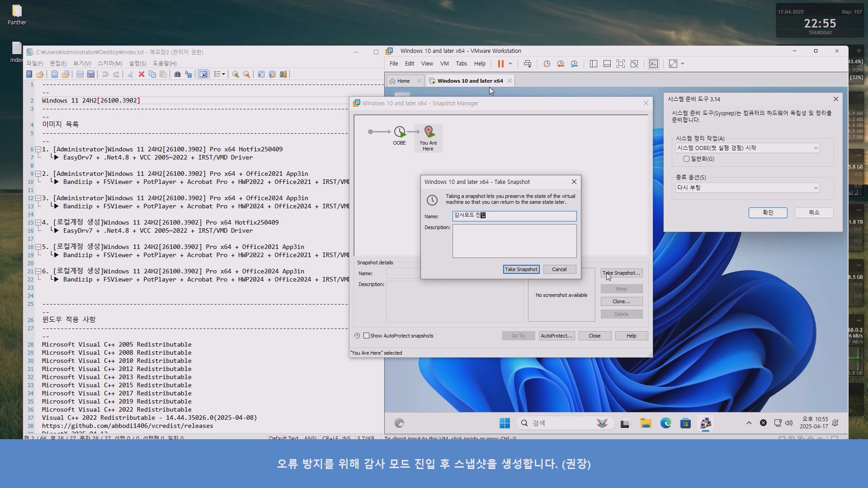Click the binoculars find icon in notepad toolbar

click(177, 74)
